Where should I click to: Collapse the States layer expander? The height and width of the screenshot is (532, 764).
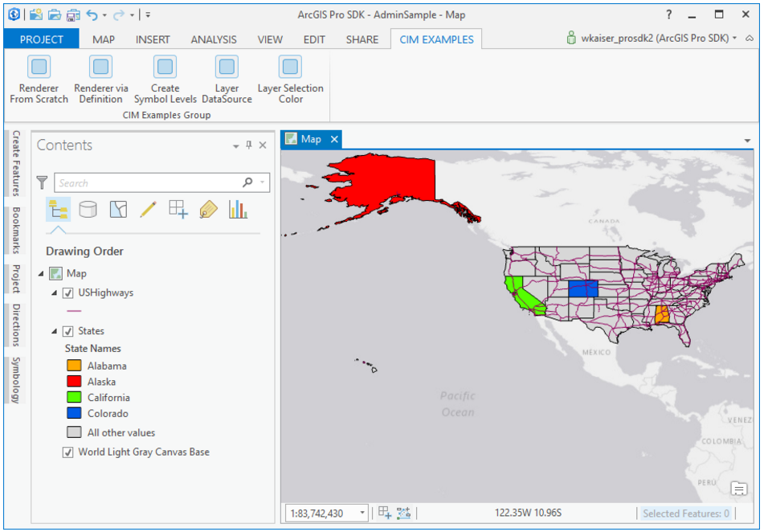coord(55,332)
